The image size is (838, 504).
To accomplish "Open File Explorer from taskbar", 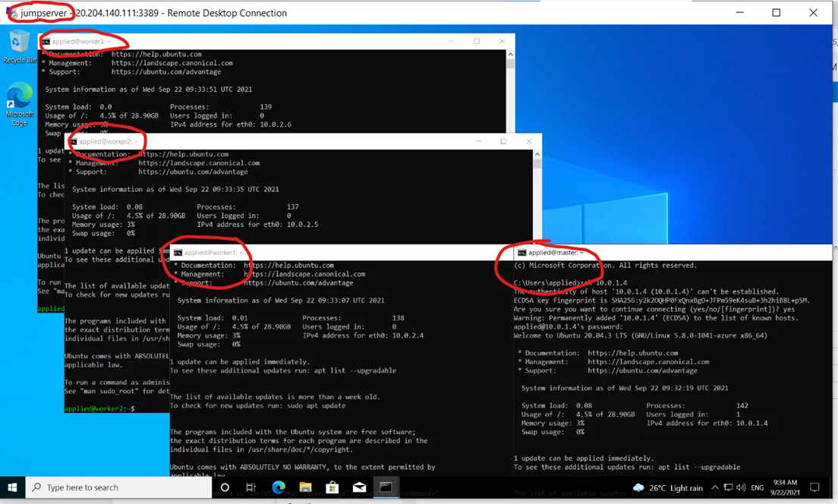I will point(305,487).
